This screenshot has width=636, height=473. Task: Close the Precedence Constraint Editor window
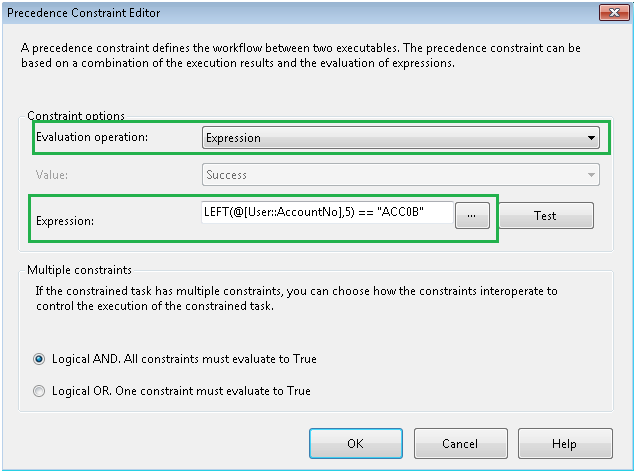[x=614, y=13]
